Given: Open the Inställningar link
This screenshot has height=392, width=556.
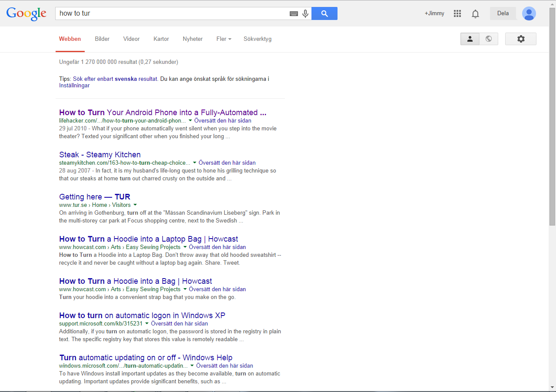Looking at the screenshot, I should click(x=74, y=86).
